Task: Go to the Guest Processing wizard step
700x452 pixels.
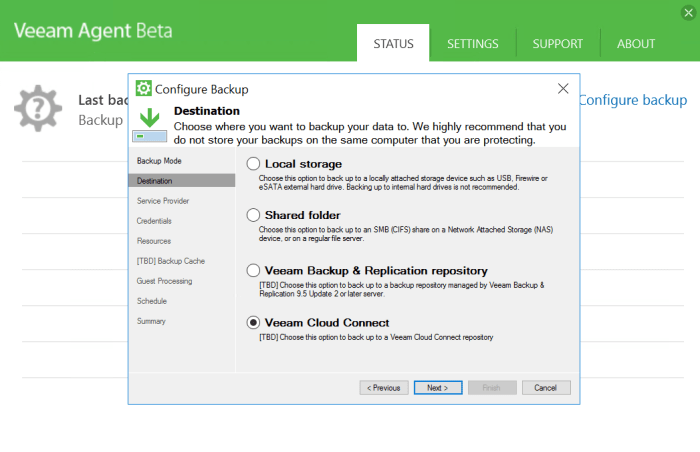Action: 164,281
